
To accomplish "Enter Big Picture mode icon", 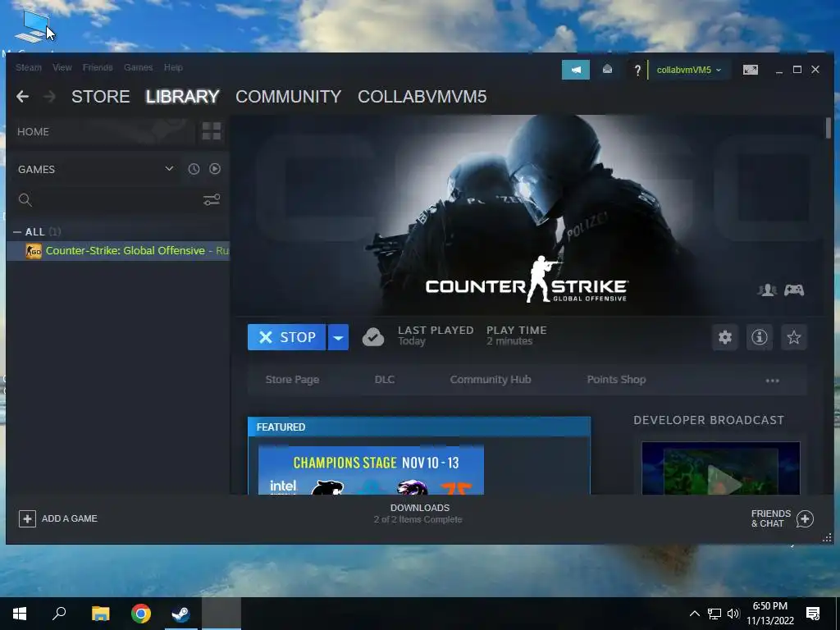I will (x=750, y=70).
